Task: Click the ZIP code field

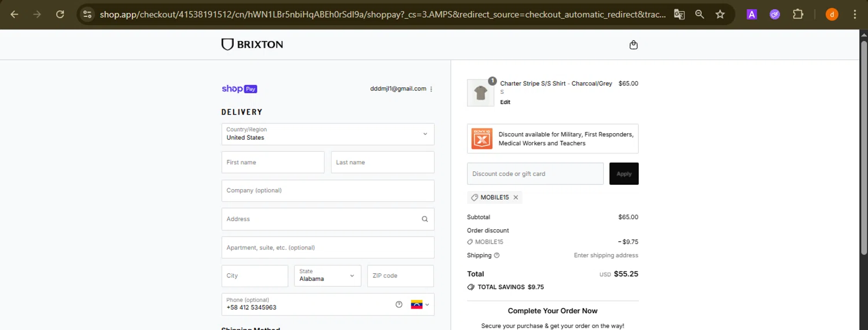Action: point(400,276)
